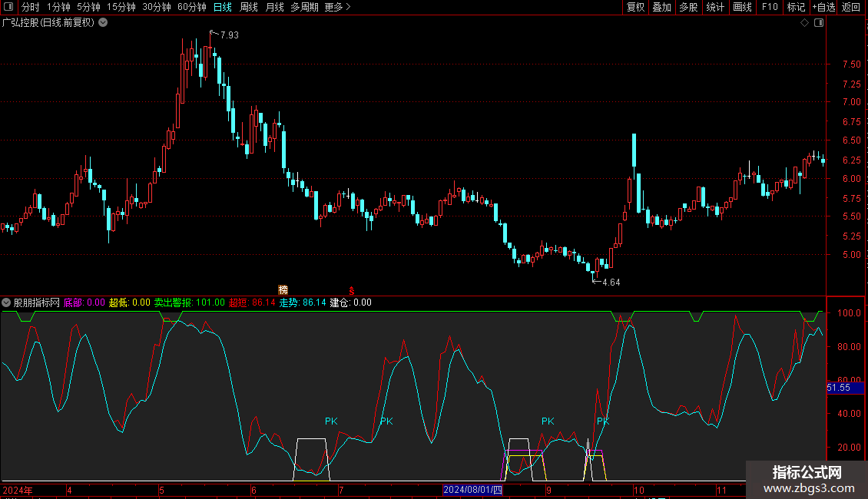868x499 pixels.
Task: Open the 多周期 multi-period view
Action: [x=304, y=7]
